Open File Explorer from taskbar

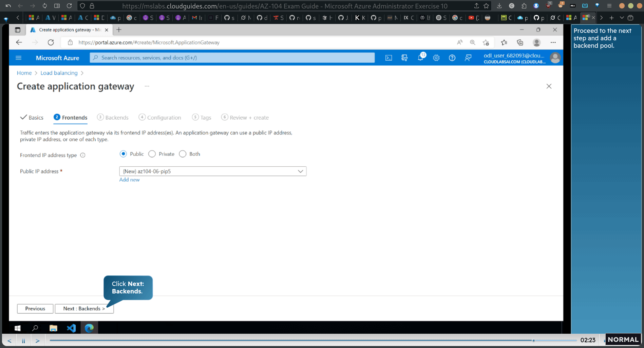(x=53, y=328)
